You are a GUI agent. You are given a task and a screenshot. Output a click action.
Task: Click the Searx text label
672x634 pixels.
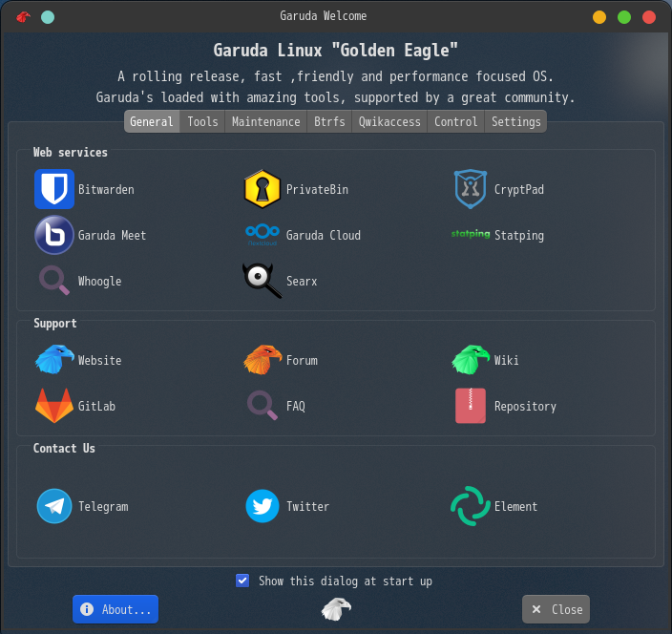(x=302, y=282)
